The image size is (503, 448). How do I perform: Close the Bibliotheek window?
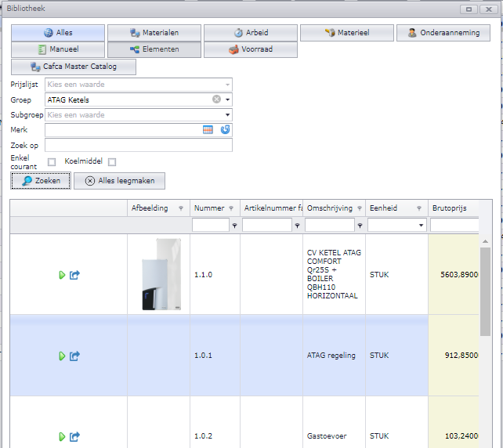[x=489, y=9]
